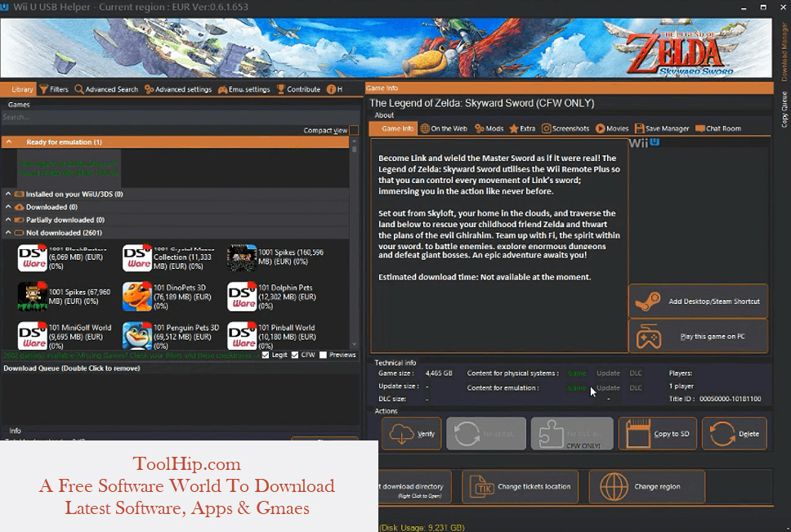The image size is (791, 532).
Task: Click the Title ID value 00050000-101B1100
Action: pyautogui.click(x=730, y=399)
